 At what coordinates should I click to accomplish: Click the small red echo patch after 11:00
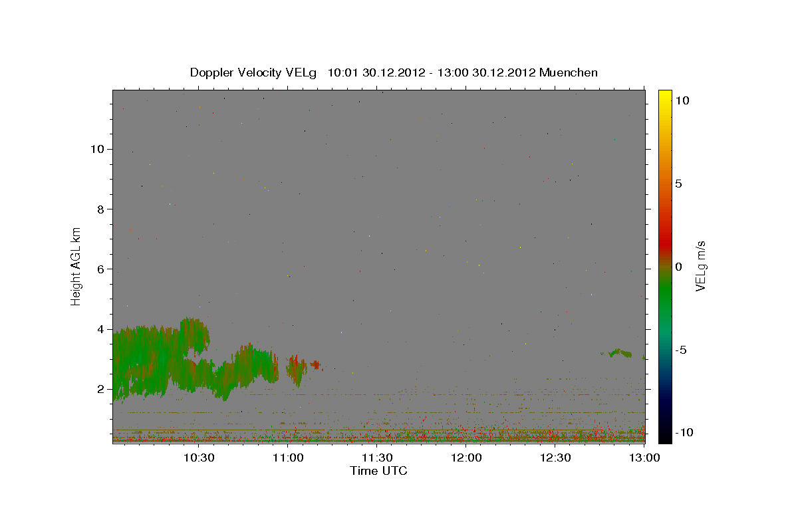315,364
